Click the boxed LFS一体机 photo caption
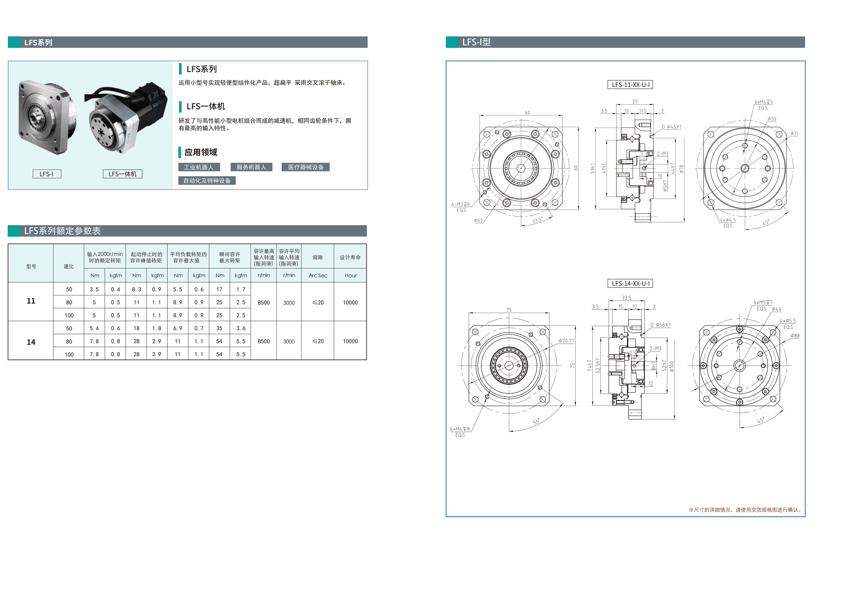The width and height of the screenshot is (856, 616). point(123,174)
